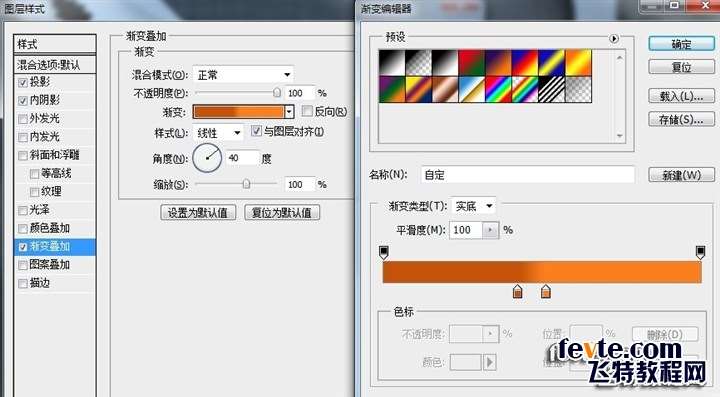Image resolution: width=720 pixels, height=397 pixels.
Task: Select the blue yellow blue diagonal preset
Action: coord(551,62)
